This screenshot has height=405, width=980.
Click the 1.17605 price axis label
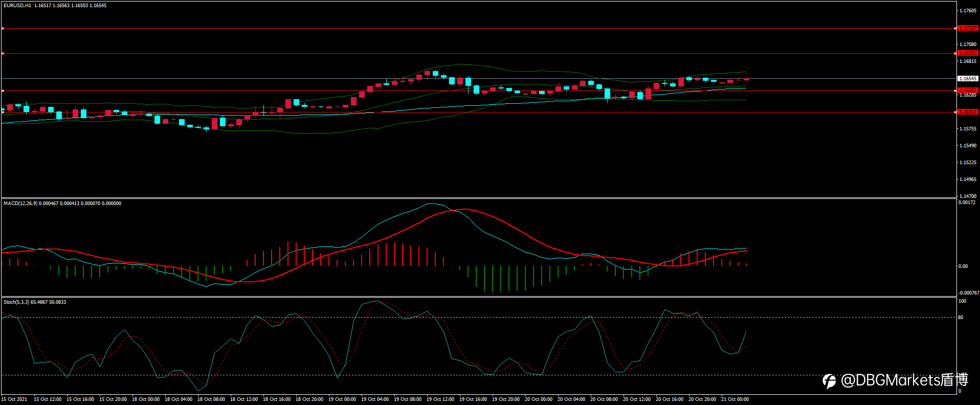coord(968,11)
